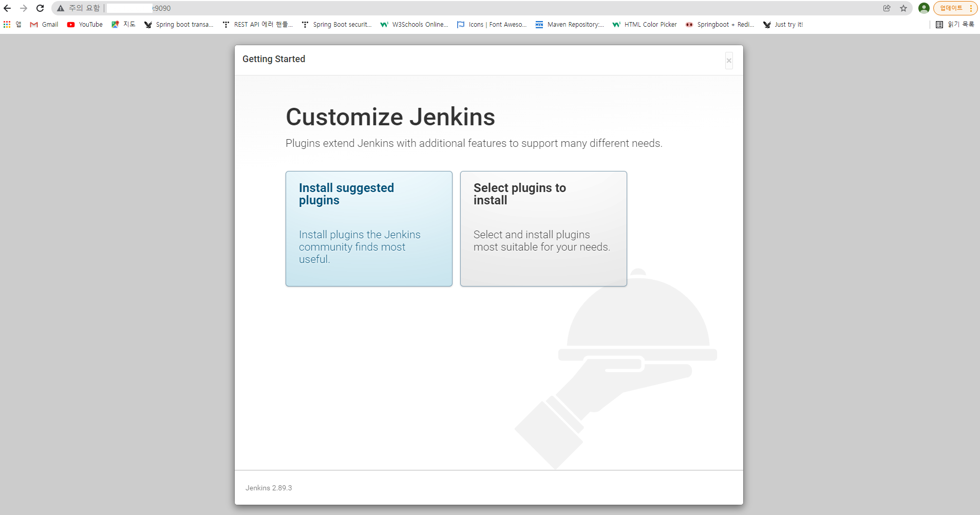Bookmark this page with star icon

903,8
